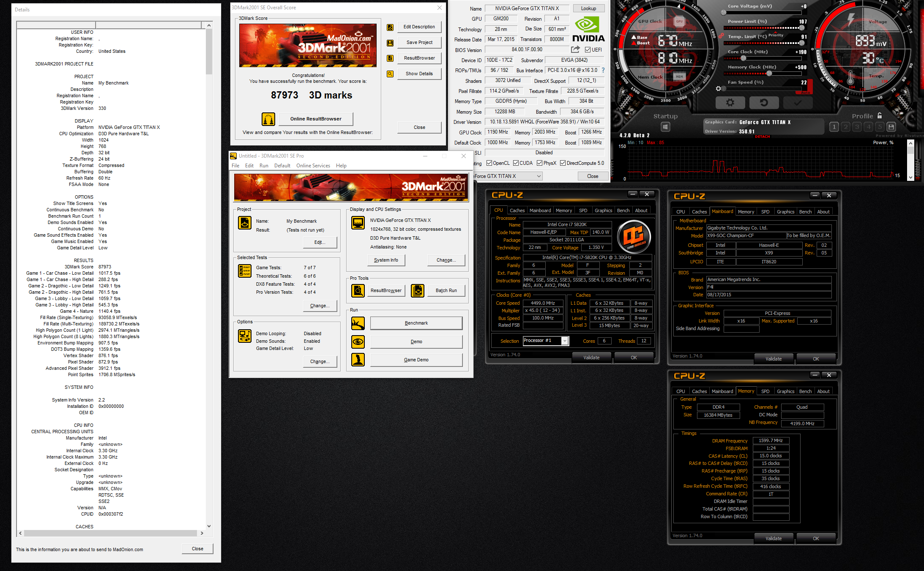Open the Run menu in 3DMark2001
Image resolution: width=924 pixels, height=571 pixels.
[264, 166]
